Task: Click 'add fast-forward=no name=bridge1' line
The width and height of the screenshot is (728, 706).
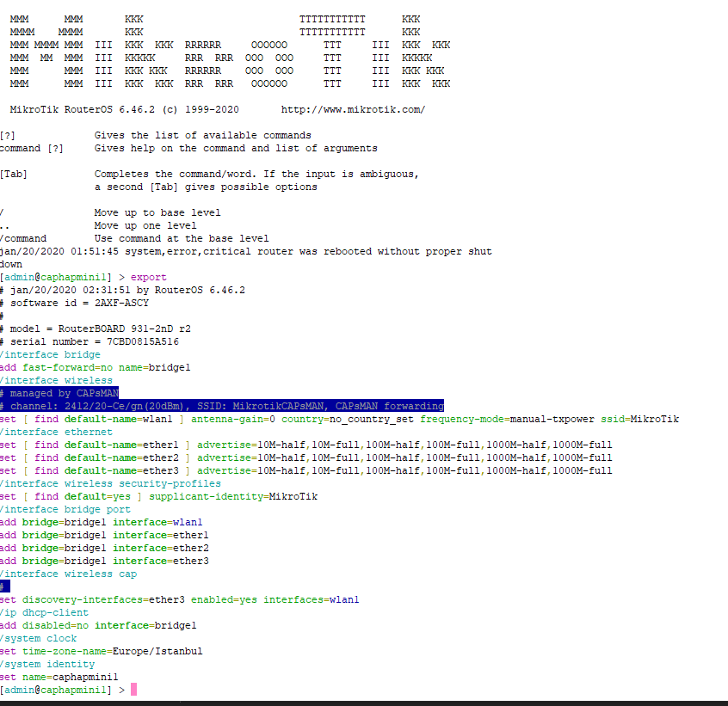Action: tap(96, 367)
